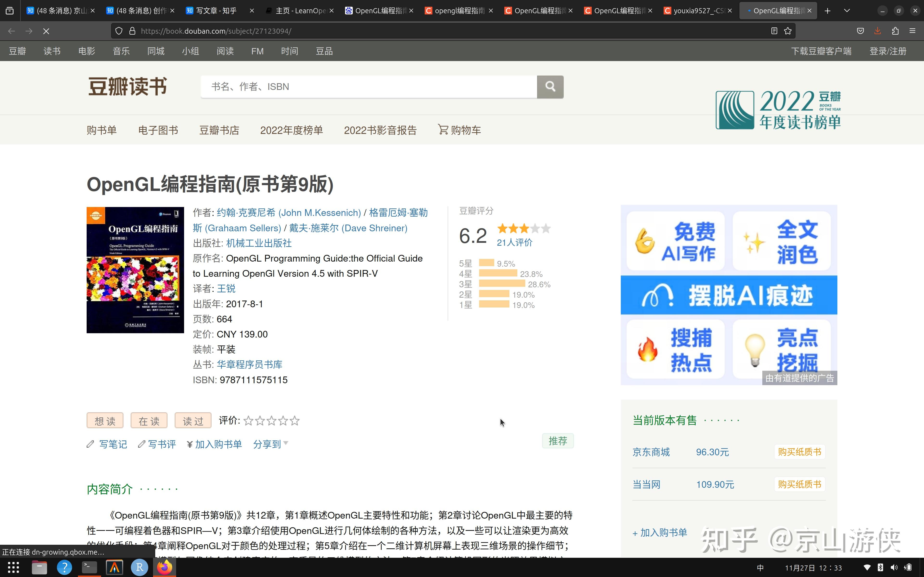Open the list-all-tabs chevron
Screen dimensions: 924x577
click(x=847, y=10)
